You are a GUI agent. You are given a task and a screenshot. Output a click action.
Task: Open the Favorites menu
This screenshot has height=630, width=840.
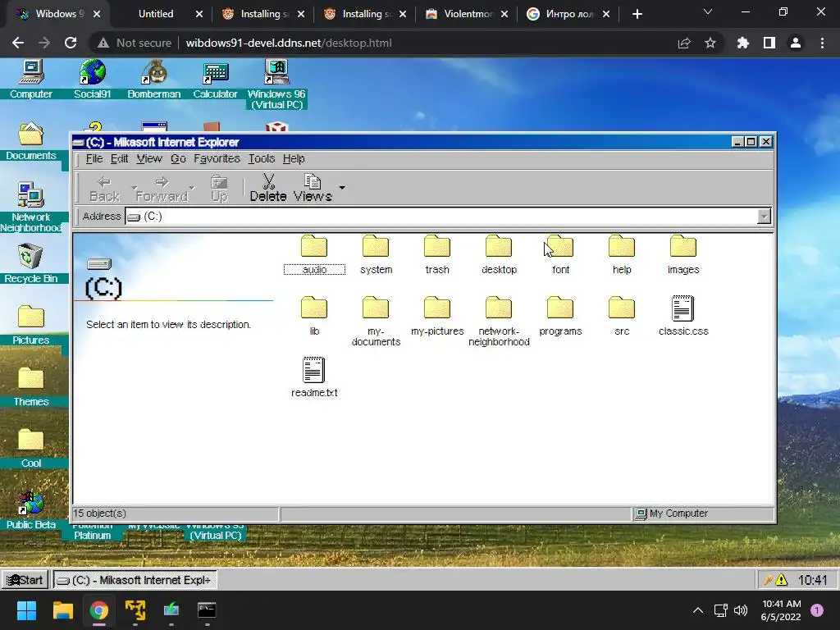217,158
